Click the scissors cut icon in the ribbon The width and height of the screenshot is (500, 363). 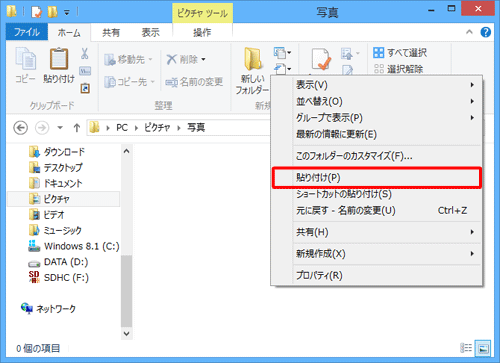click(x=85, y=53)
